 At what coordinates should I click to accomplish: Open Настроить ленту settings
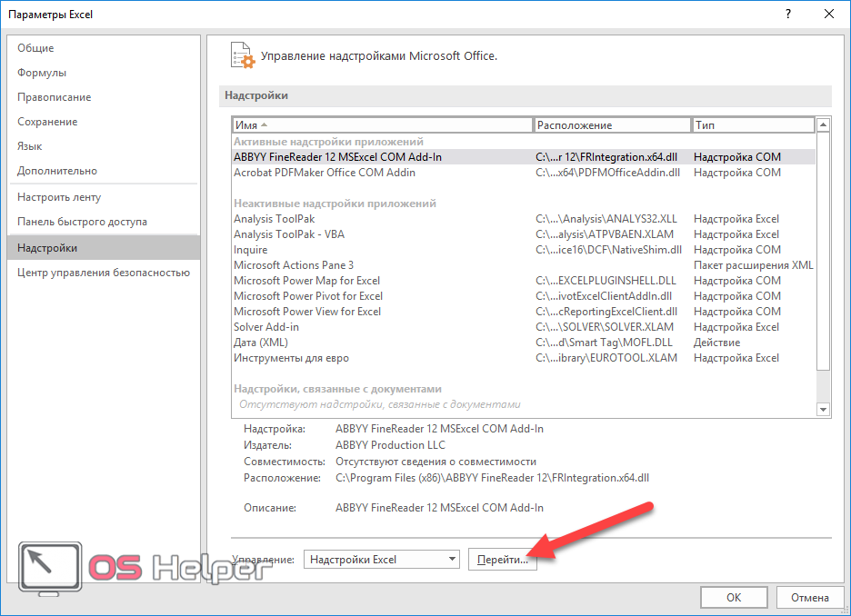click(59, 197)
